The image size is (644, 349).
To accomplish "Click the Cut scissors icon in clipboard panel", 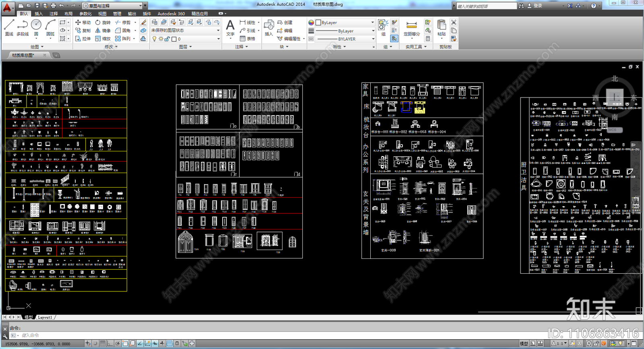I will point(454,23).
